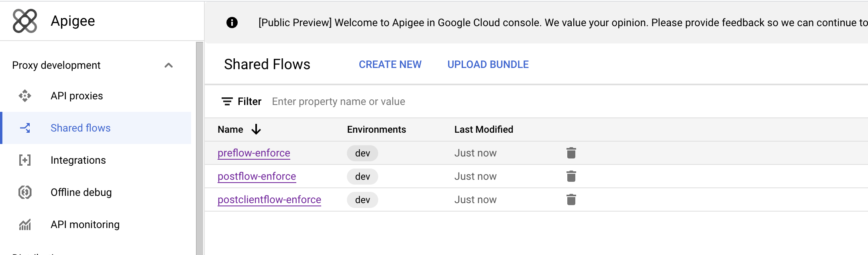
Task: Collapse the Proxy development section
Action: click(169, 65)
